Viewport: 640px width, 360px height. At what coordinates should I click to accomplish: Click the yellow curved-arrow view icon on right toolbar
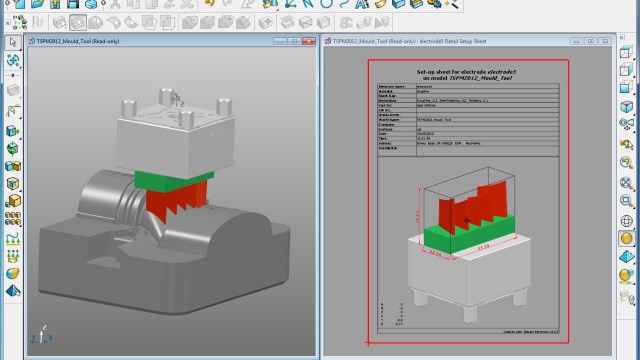coord(626,144)
